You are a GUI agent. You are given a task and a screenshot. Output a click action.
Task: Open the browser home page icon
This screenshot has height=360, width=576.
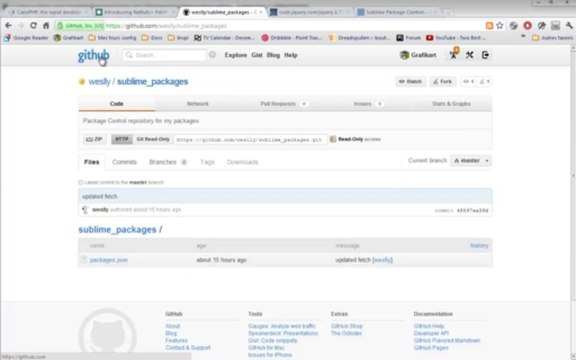point(46,25)
